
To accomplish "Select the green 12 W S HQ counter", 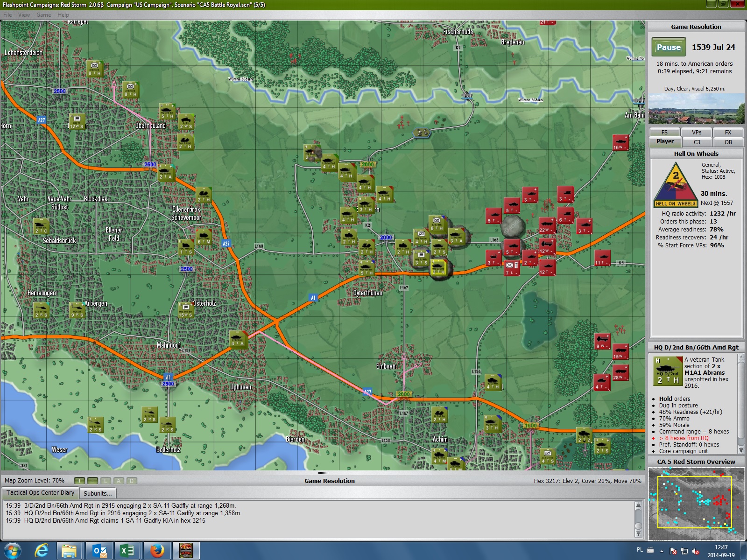I will pyautogui.click(x=77, y=121).
